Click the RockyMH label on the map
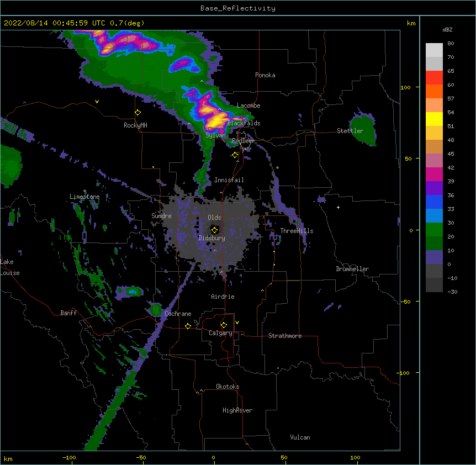 (135, 125)
